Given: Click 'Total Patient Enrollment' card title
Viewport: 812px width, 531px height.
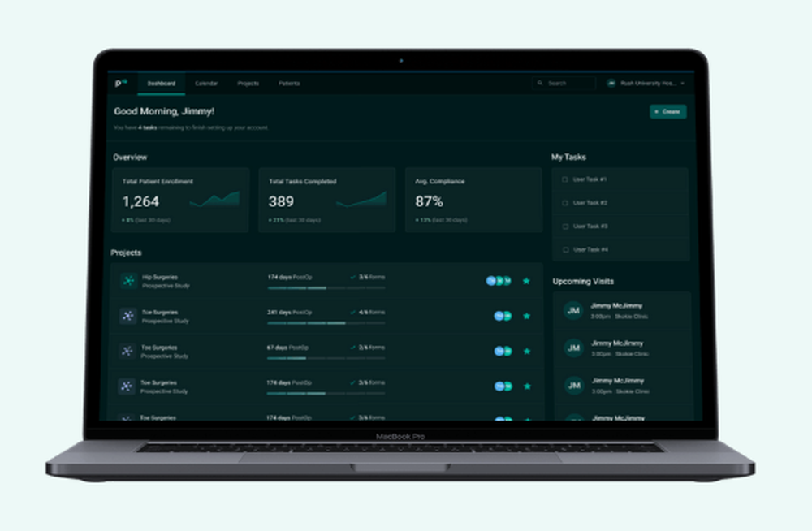Looking at the screenshot, I should (x=158, y=182).
